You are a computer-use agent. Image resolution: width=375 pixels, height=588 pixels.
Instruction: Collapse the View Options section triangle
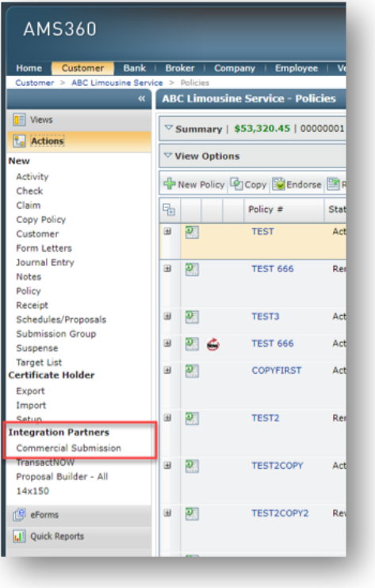(168, 156)
